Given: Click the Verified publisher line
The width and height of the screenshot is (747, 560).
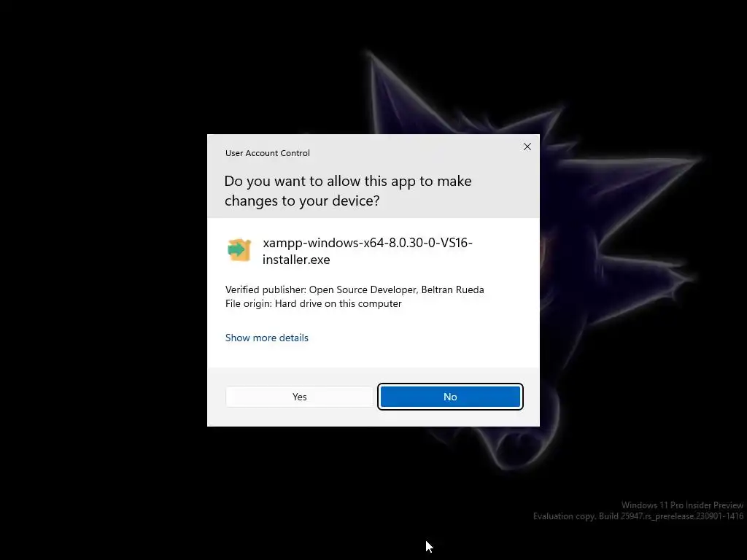Looking at the screenshot, I should pyautogui.click(x=355, y=289).
